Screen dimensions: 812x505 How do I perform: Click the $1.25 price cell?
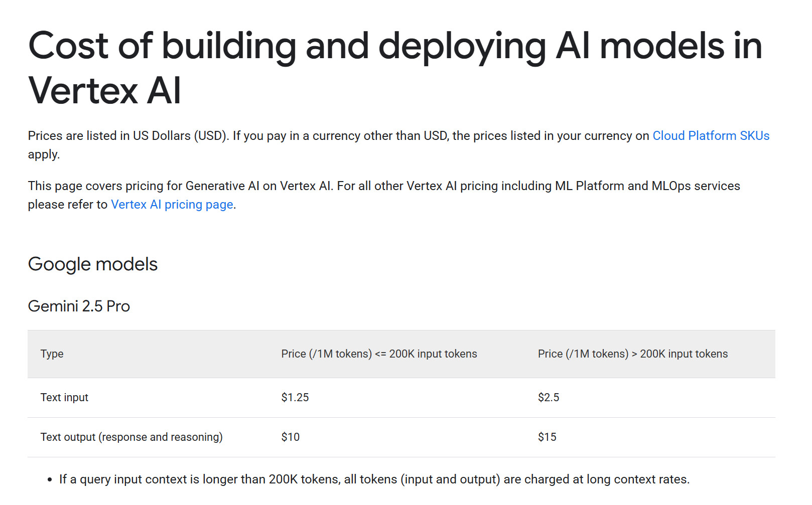click(295, 398)
